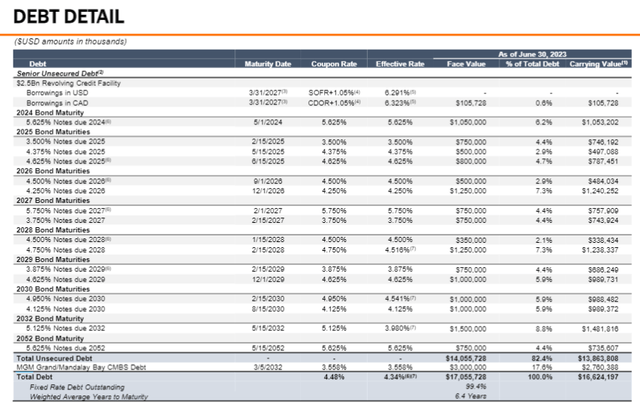Click the '2032 Bond Maturity' group heading
The height and width of the screenshot is (402, 640).
pos(50,318)
